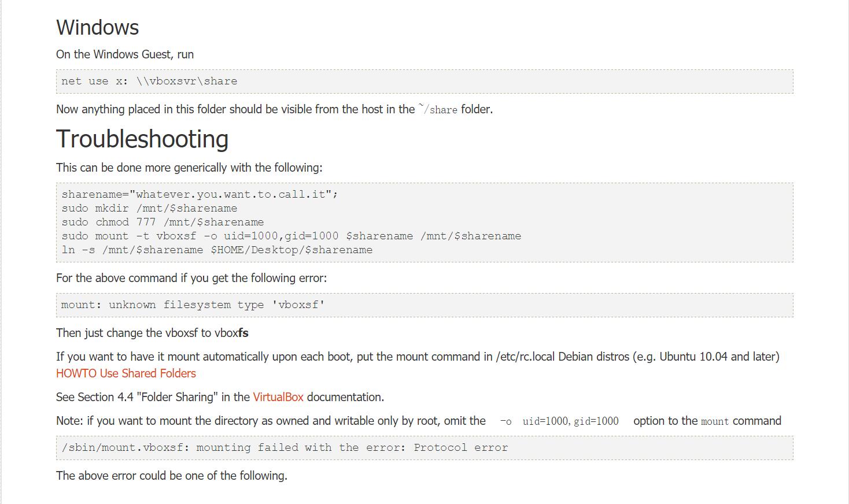Image resolution: width=849 pixels, height=504 pixels.
Task: Click the ln -s symlink command line
Action: (217, 250)
